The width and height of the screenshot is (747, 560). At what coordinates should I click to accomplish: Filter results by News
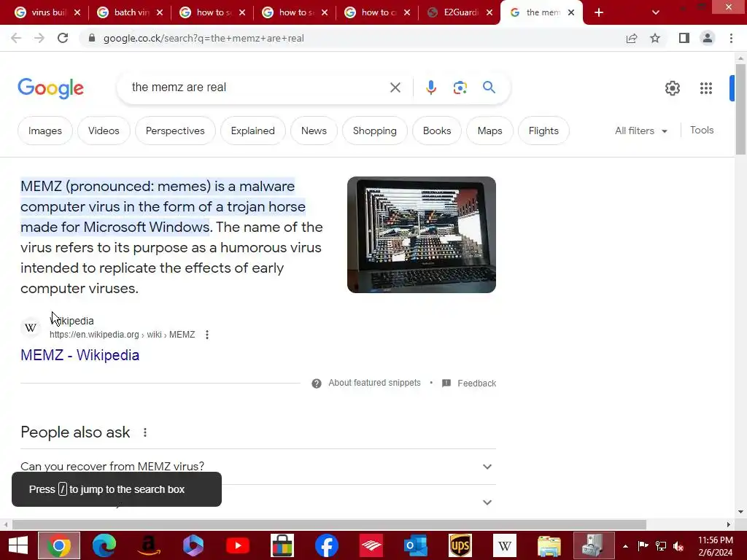pos(314,131)
